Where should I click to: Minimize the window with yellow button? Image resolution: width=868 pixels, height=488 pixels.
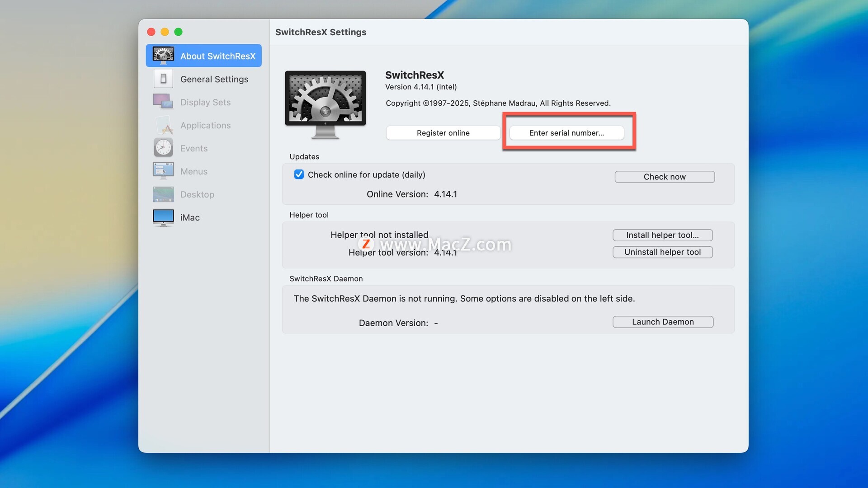[165, 32]
